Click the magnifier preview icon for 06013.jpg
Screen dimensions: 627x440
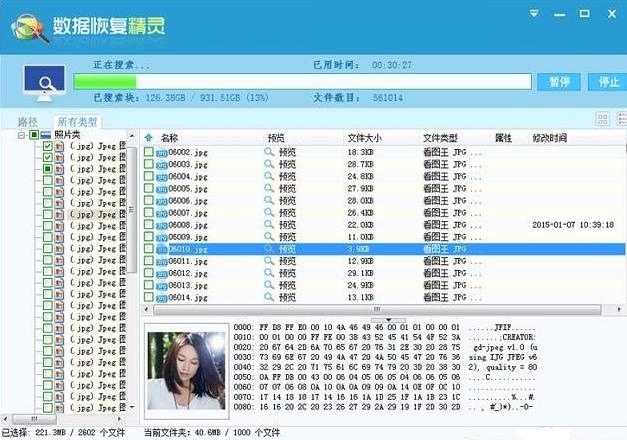pyautogui.click(x=269, y=285)
